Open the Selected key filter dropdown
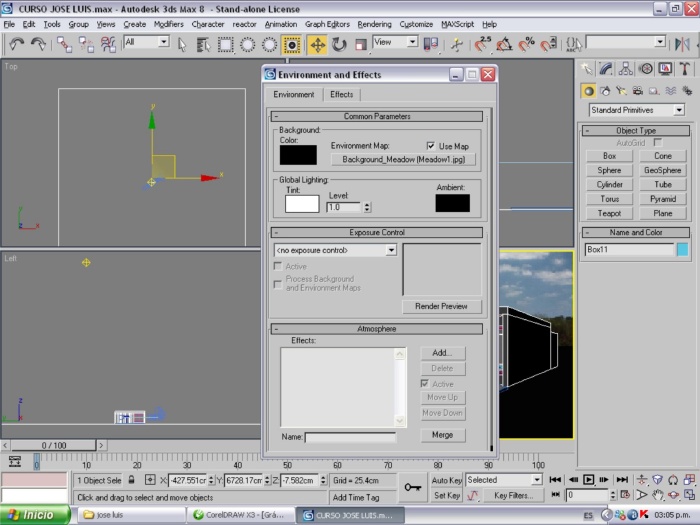 tap(537, 480)
